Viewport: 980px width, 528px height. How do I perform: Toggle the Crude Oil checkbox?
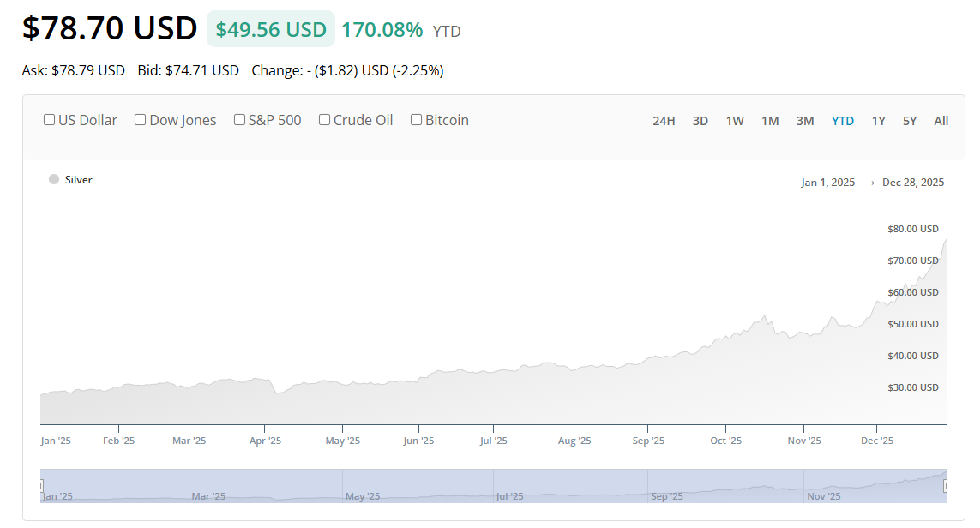(324, 119)
